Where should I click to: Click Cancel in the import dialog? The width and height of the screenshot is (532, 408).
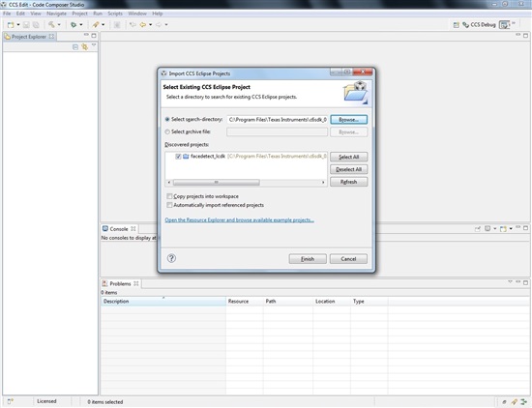(349, 259)
